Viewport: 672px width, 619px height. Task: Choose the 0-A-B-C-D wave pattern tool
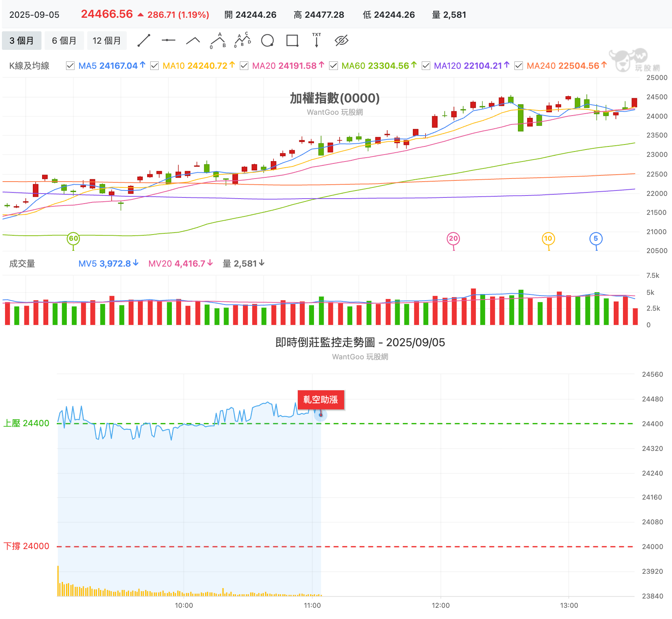[x=243, y=40]
